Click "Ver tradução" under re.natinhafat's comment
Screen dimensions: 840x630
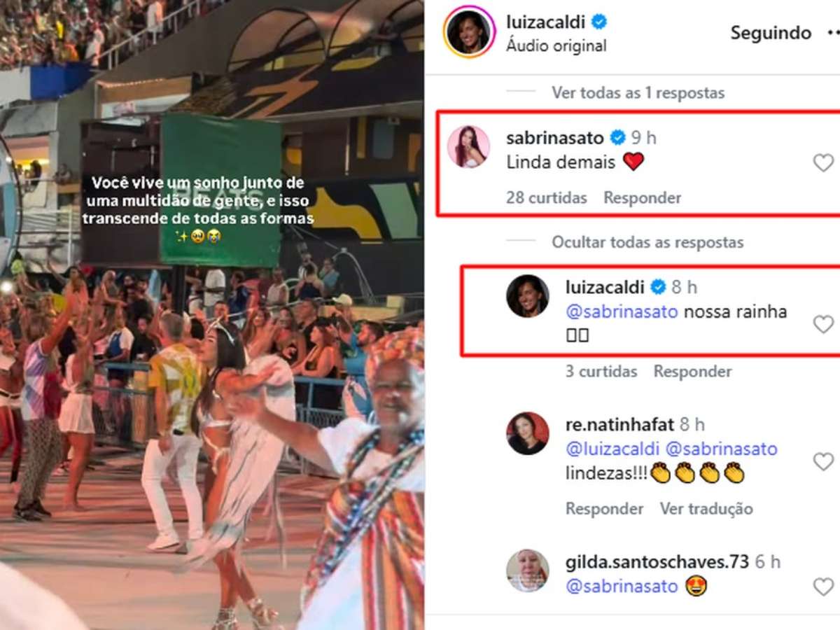[706, 509]
